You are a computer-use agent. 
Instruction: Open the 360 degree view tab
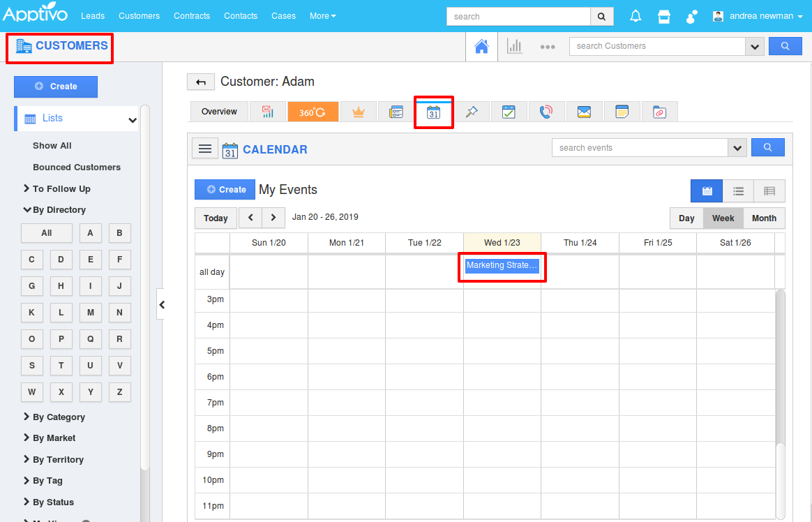click(x=313, y=112)
